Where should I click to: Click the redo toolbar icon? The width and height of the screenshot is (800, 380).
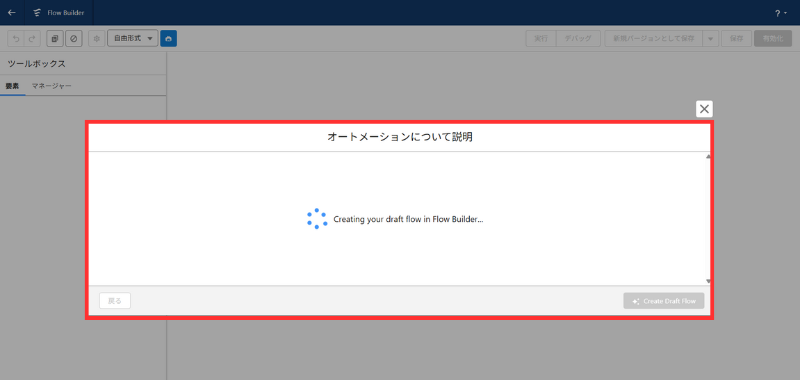tap(32, 39)
